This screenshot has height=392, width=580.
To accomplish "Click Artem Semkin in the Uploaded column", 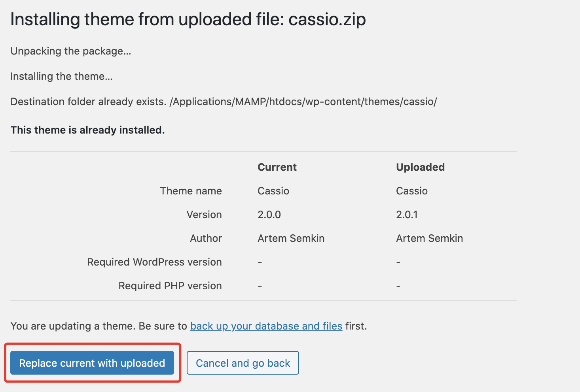I will coord(429,238).
